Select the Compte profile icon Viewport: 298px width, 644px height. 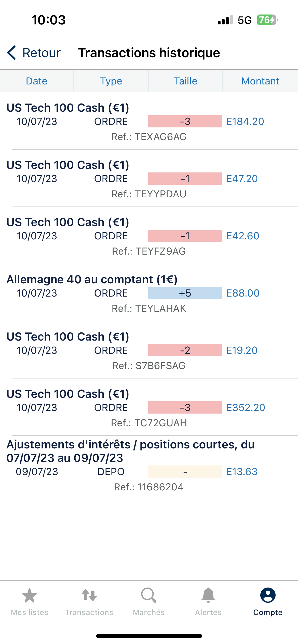(268, 595)
